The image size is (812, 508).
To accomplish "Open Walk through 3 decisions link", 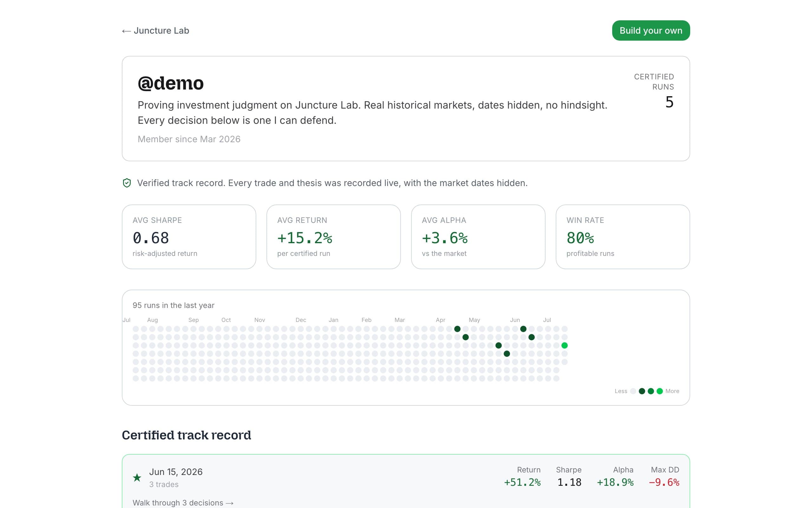I will (x=183, y=503).
